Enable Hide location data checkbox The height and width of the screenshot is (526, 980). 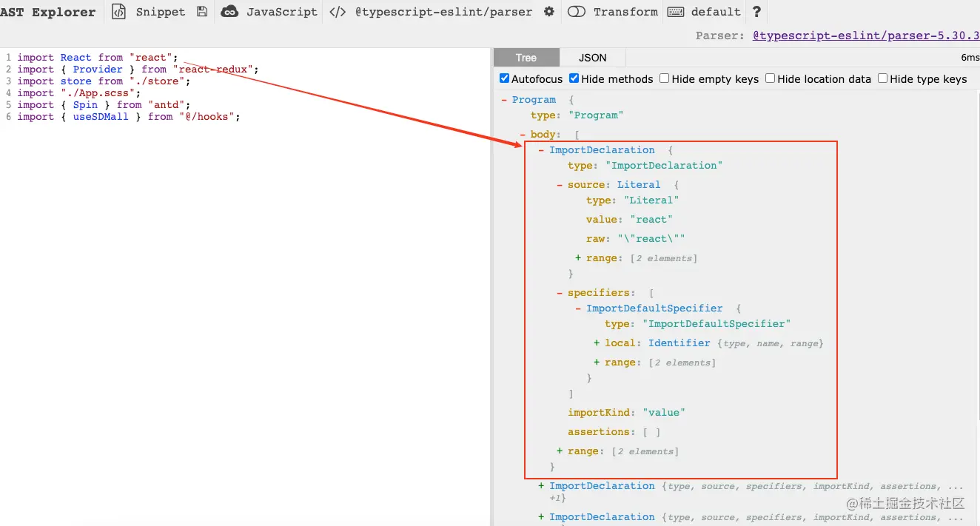(x=771, y=78)
